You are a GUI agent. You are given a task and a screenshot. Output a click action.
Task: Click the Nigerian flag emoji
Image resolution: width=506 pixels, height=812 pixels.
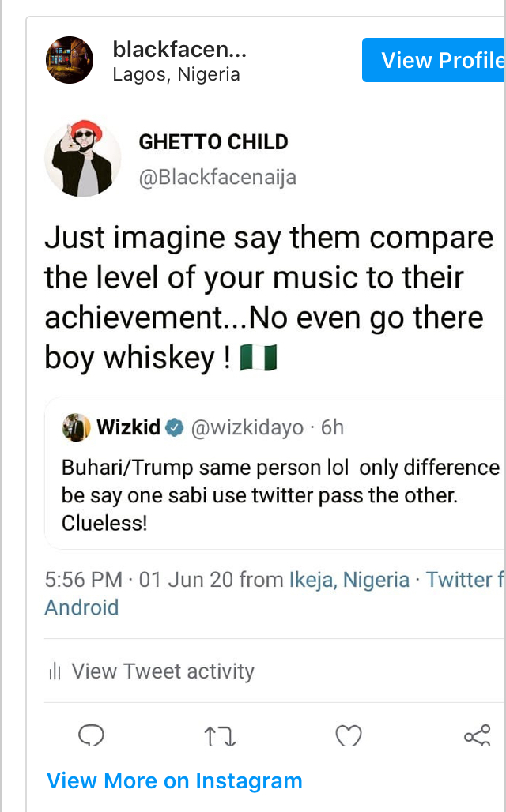[x=259, y=359]
